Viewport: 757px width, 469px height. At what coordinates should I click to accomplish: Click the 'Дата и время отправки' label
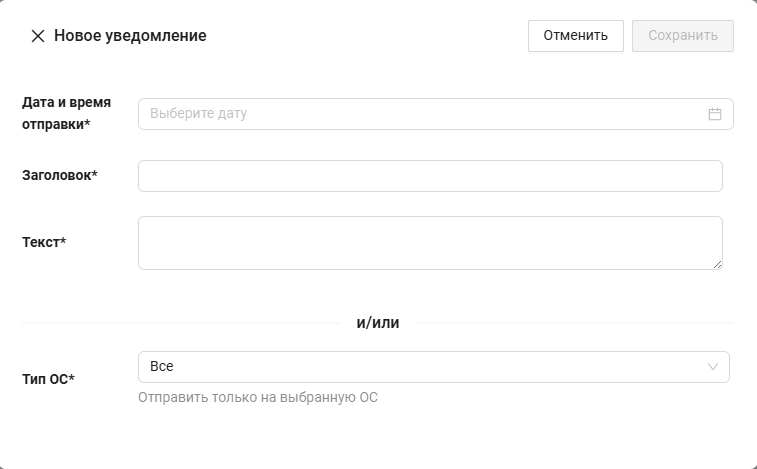66,113
